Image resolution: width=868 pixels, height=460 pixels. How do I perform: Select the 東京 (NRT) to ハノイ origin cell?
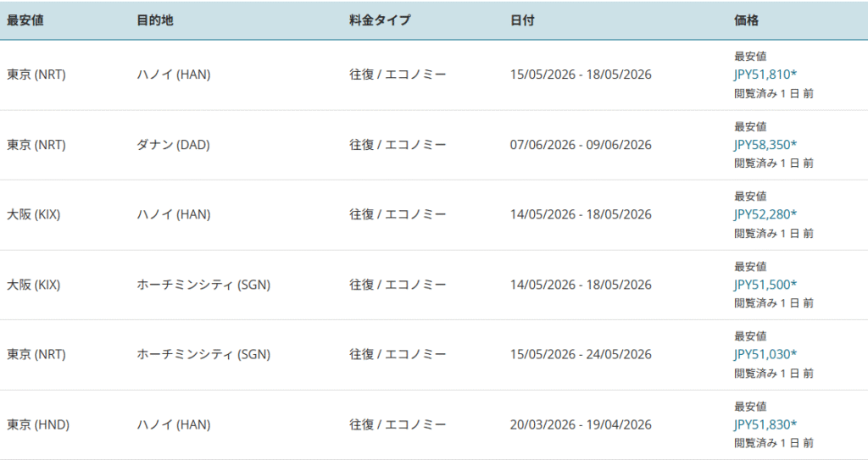36,75
